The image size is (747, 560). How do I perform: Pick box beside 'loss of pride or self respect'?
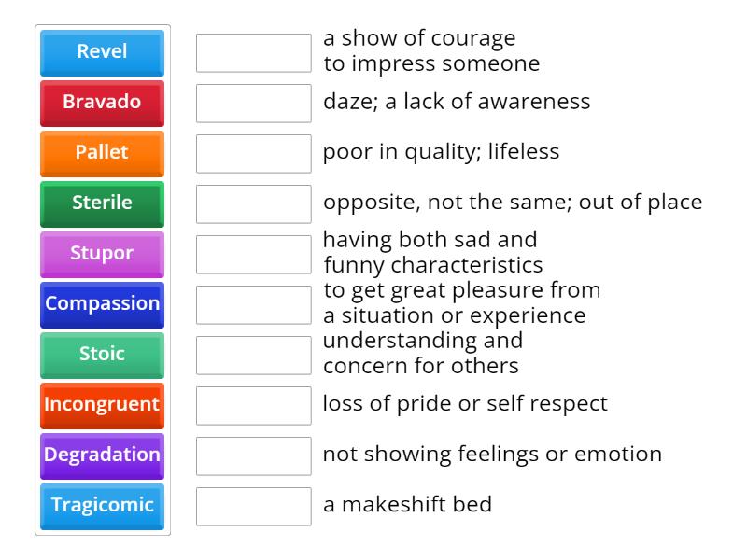click(x=254, y=406)
